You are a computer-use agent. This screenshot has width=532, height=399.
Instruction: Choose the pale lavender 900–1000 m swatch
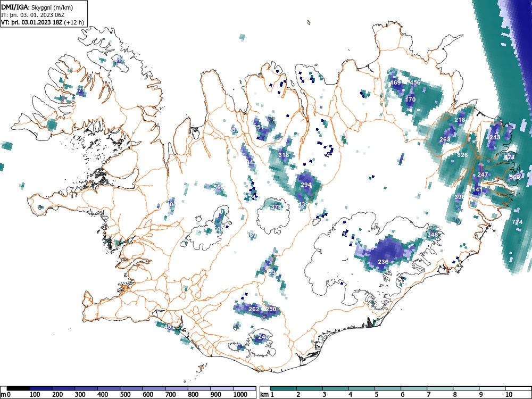tap(222, 388)
